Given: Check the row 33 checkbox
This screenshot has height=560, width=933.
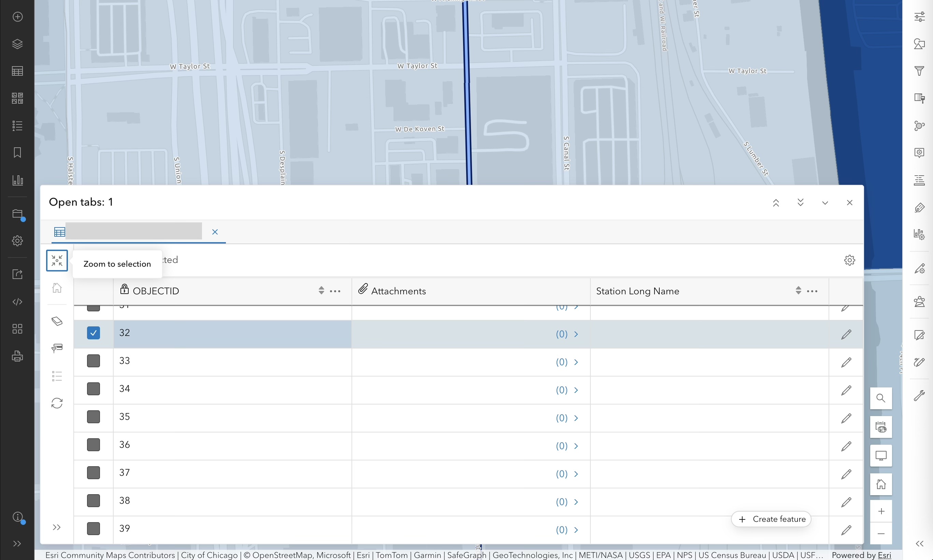Looking at the screenshot, I should coord(93,361).
